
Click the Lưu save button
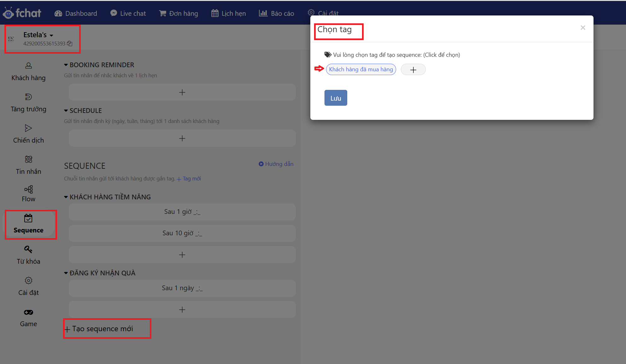pos(336,98)
